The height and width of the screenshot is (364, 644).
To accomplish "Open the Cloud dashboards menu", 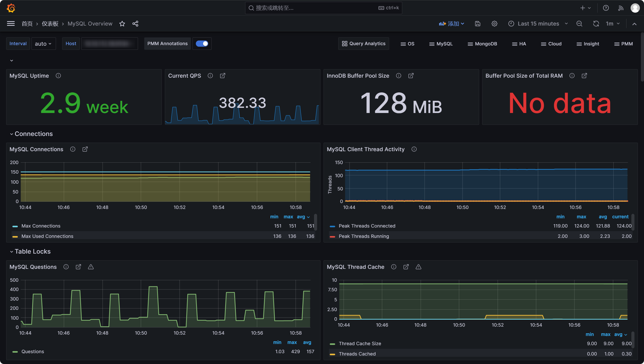I will [x=551, y=44].
